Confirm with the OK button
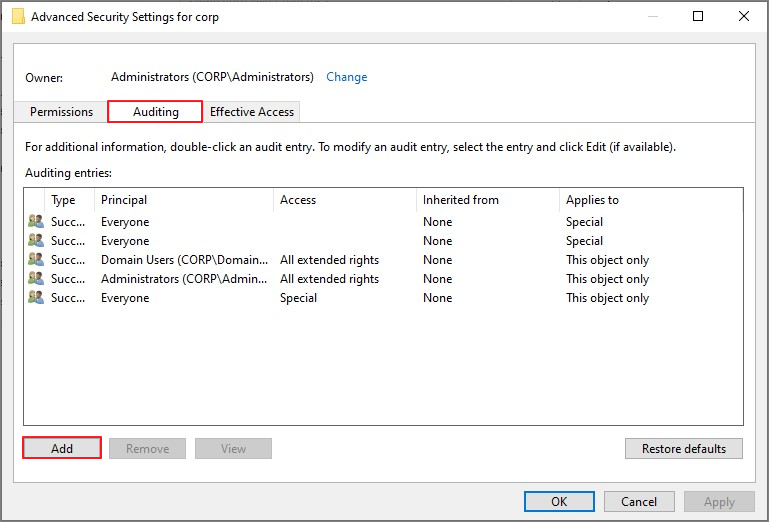 (x=559, y=501)
